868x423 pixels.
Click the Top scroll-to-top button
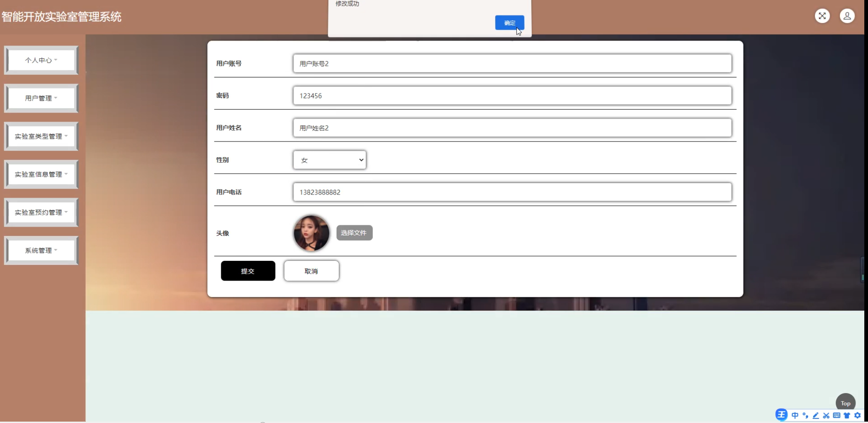(845, 403)
